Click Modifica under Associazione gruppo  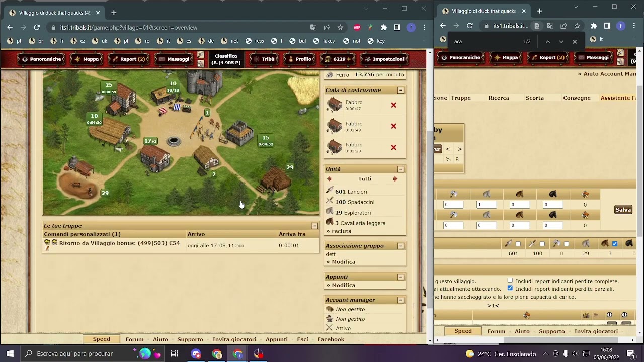tap(343, 262)
